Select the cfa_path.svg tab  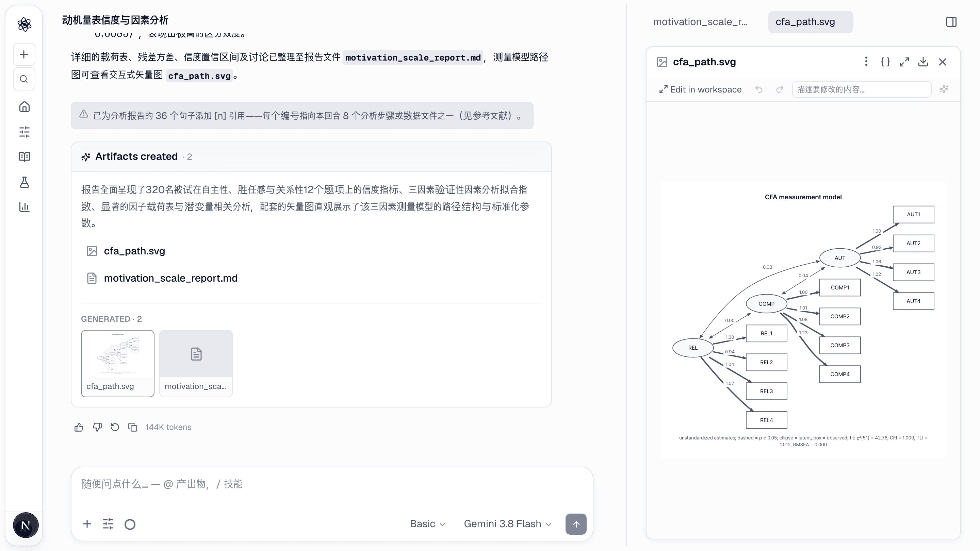point(810,22)
